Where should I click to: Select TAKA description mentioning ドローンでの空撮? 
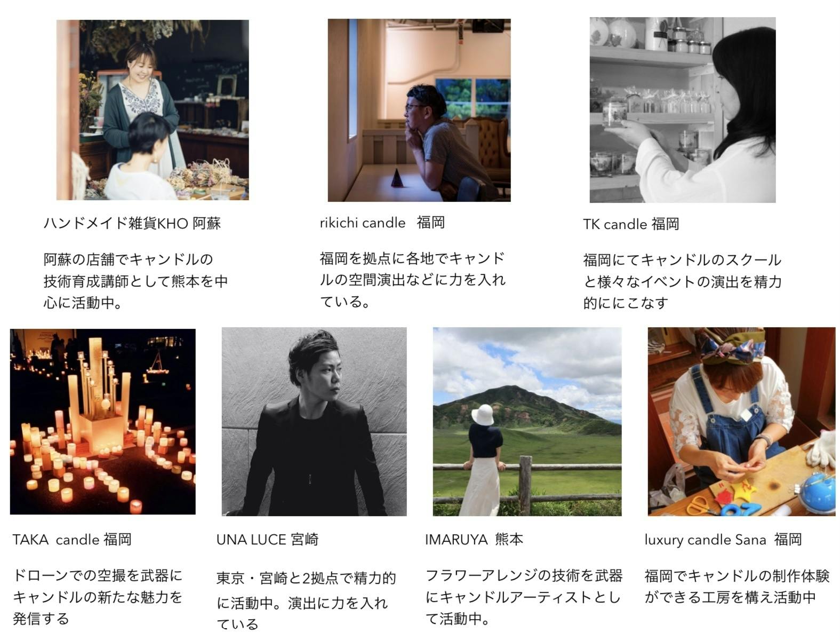tap(98, 597)
